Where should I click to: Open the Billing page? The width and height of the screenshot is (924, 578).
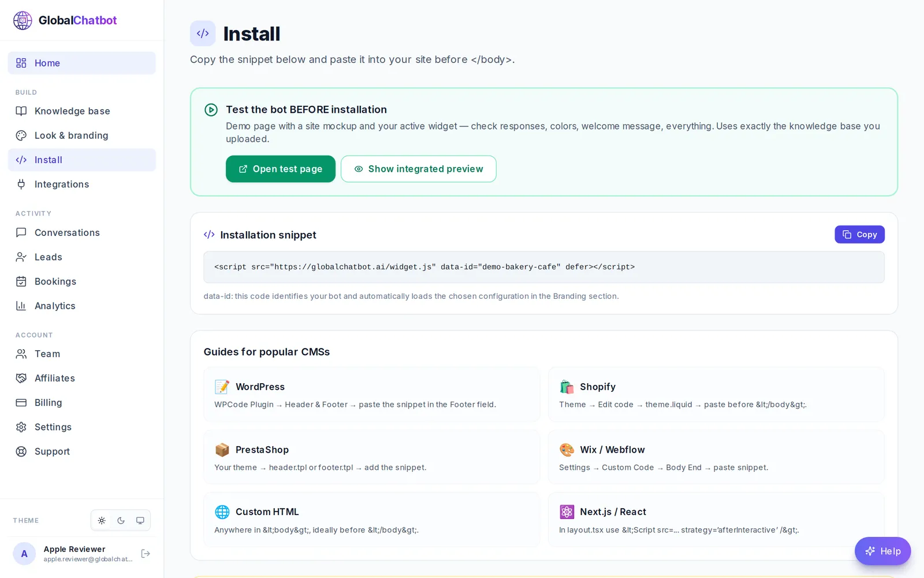pyautogui.click(x=81, y=403)
